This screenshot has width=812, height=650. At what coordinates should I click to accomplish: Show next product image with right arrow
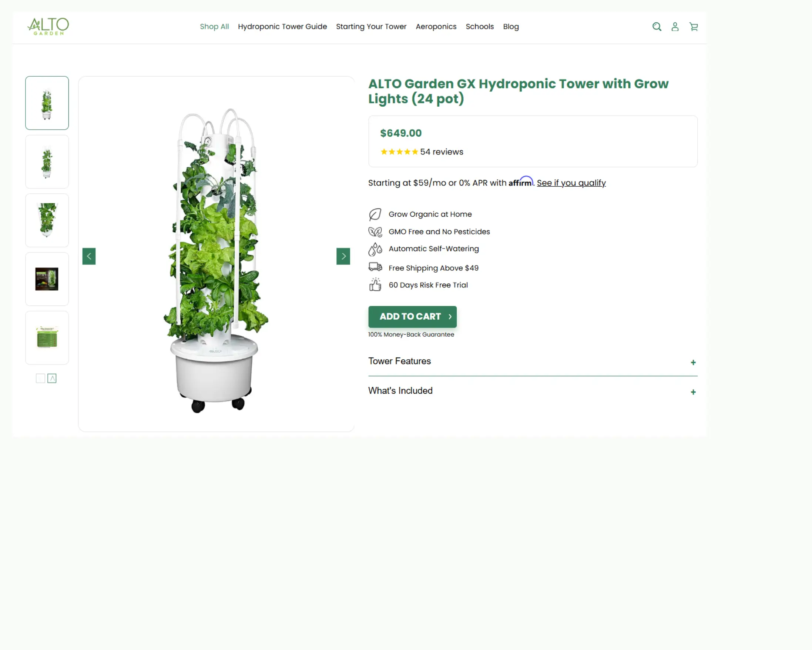pyautogui.click(x=343, y=256)
